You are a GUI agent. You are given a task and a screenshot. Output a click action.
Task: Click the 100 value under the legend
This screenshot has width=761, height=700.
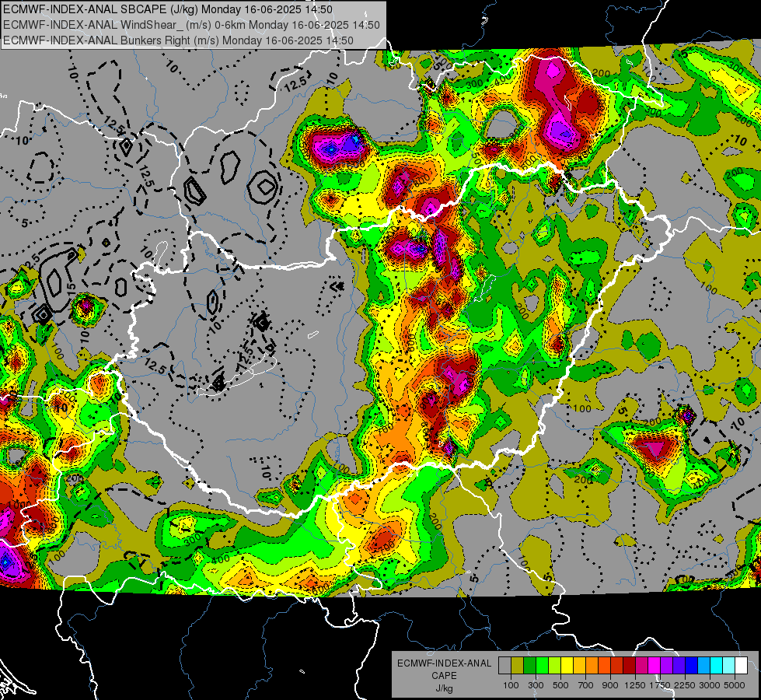[x=511, y=685]
